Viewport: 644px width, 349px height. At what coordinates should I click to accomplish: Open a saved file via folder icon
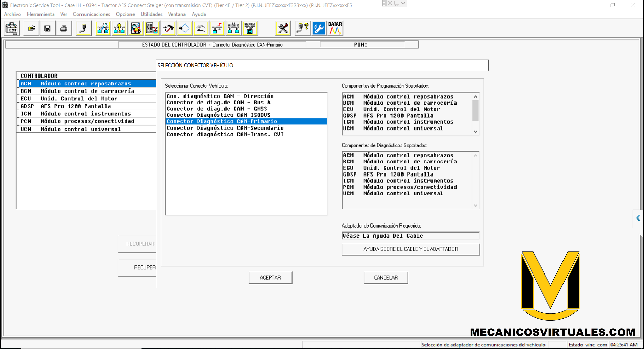click(x=31, y=29)
